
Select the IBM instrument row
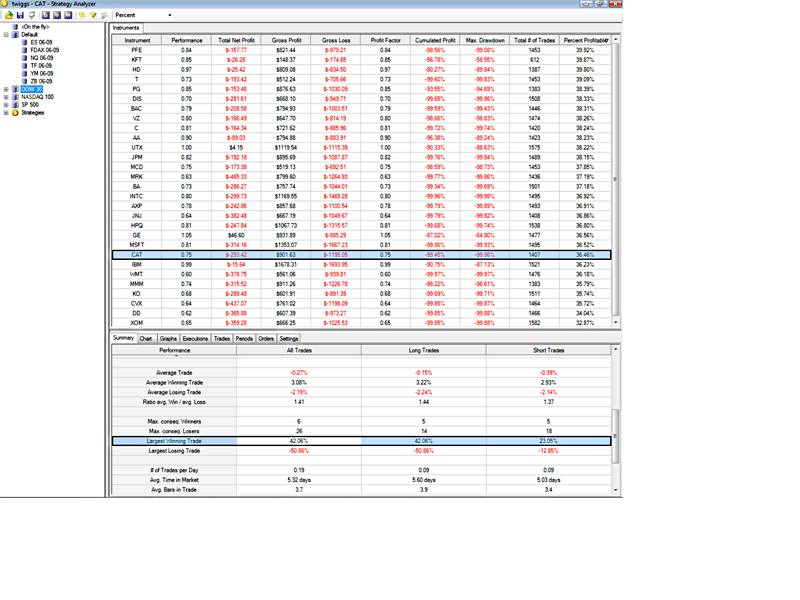pyautogui.click(x=361, y=264)
